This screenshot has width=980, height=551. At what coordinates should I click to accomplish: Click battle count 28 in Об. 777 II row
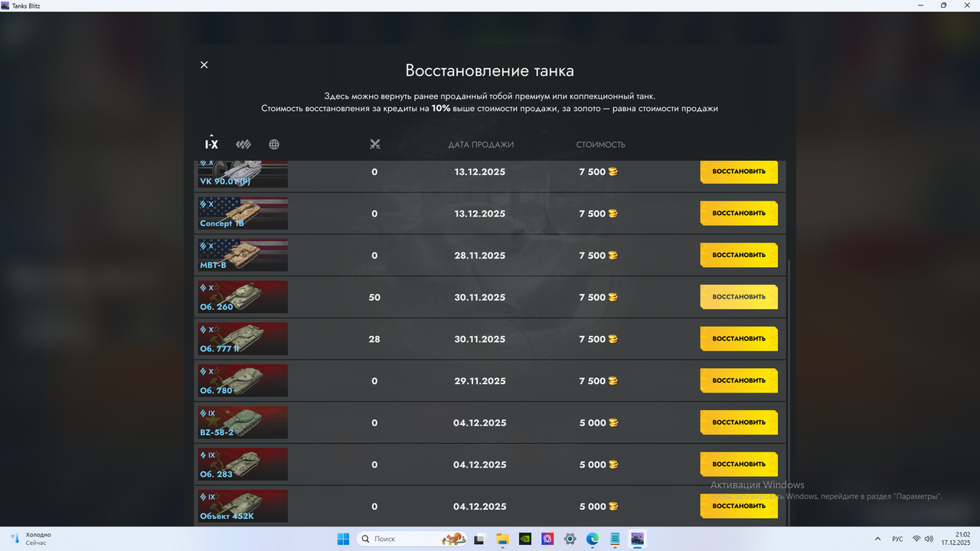click(x=374, y=339)
